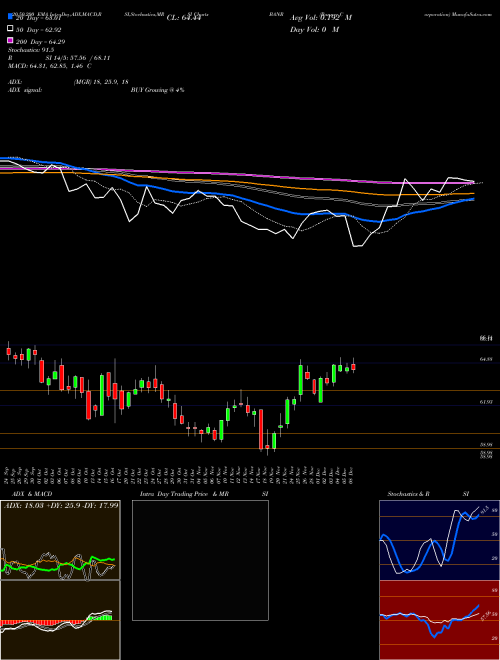Click the '91.5' stochastics value label
This screenshot has width=500, height=660.
pyautogui.click(x=484, y=510)
